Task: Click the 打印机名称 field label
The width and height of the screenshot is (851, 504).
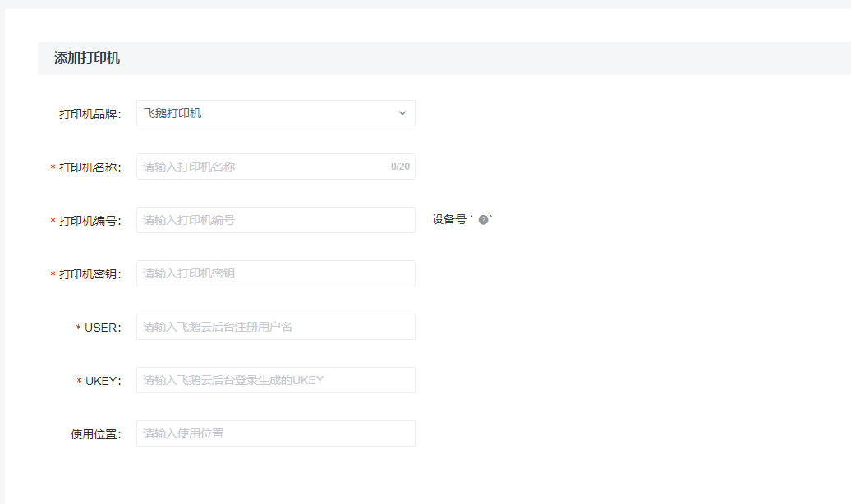Action: [90, 167]
